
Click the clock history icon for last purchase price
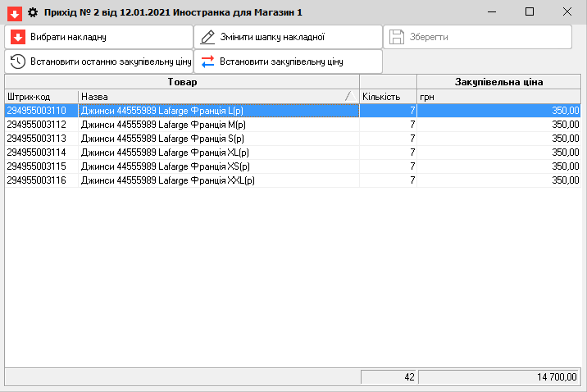[x=18, y=62]
